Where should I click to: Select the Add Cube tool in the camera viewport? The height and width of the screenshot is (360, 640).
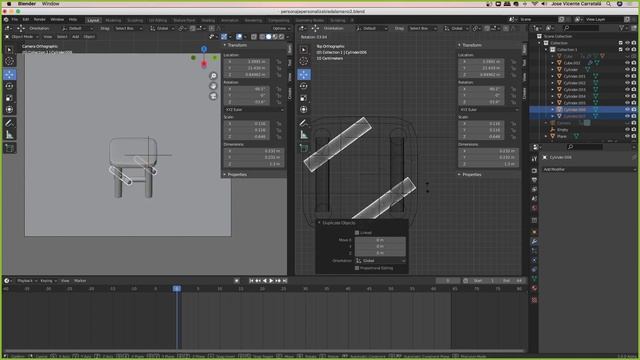pos(9,148)
